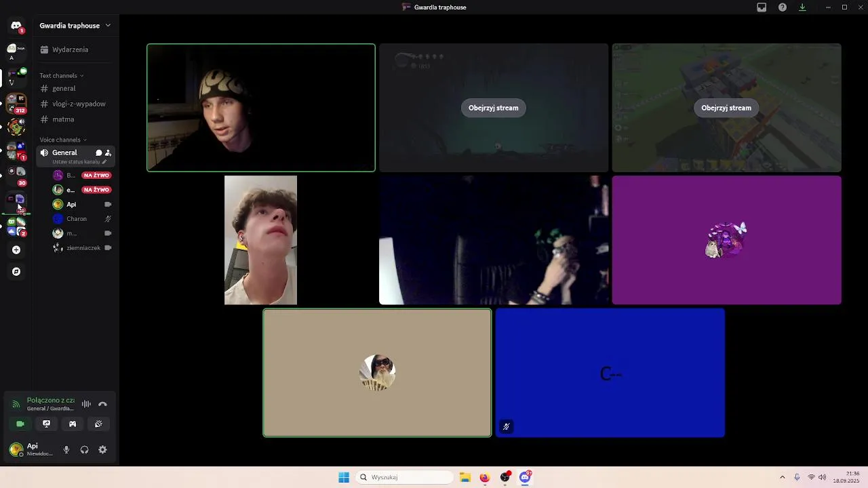Focus the purple avatar tile
This screenshot has width=868, height=488.
(726, 240)
